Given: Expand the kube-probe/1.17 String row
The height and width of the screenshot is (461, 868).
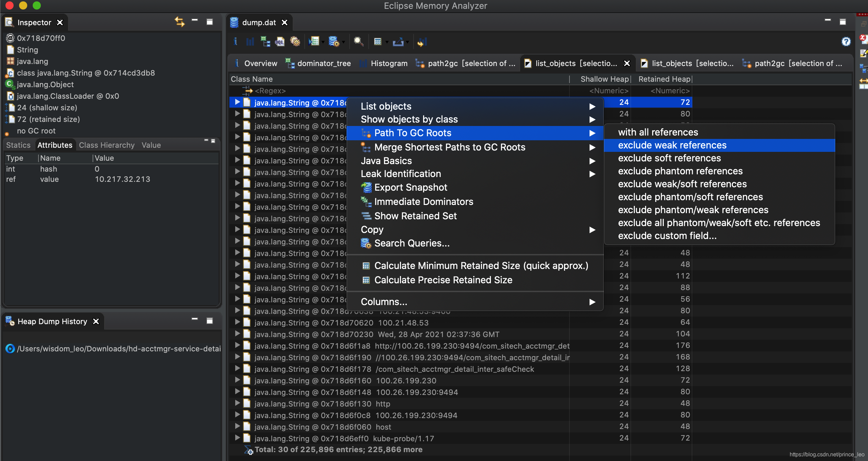Looking at the screenshot, I should pos(238,438).
